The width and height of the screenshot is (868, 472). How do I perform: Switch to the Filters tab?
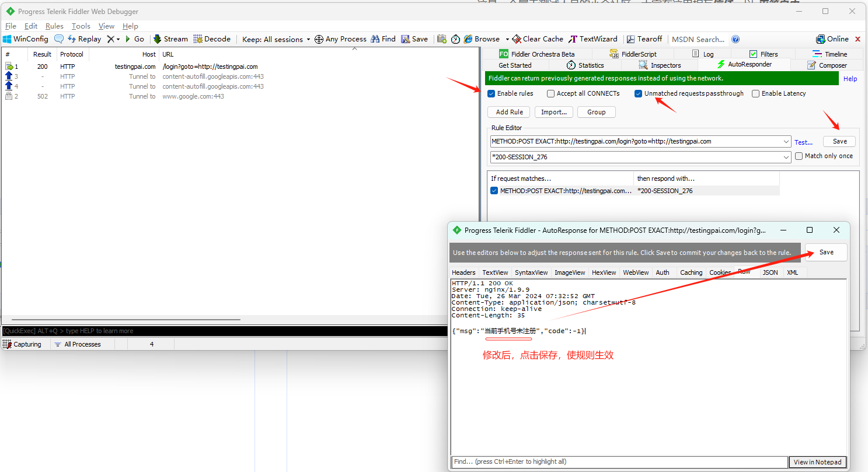pos(763,54)
